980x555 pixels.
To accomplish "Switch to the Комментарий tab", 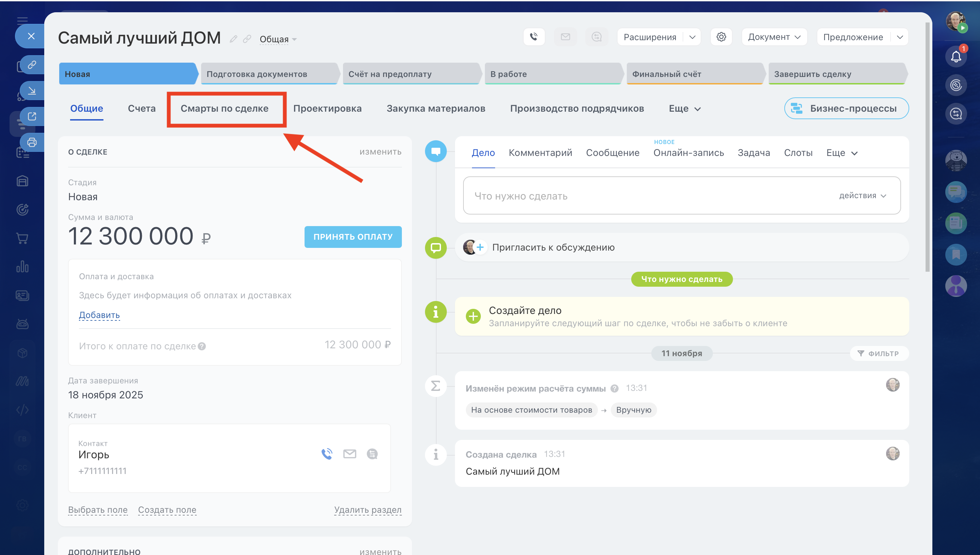I will point(540,153).
